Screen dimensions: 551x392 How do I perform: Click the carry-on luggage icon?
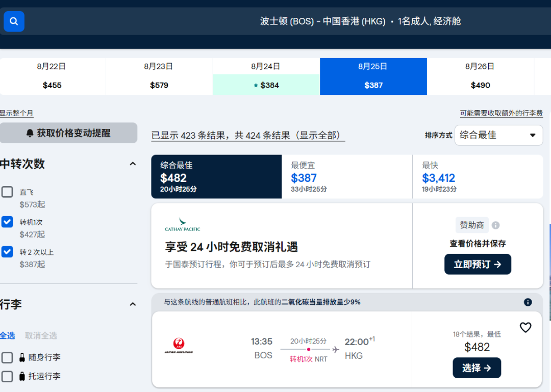(22, 357)
